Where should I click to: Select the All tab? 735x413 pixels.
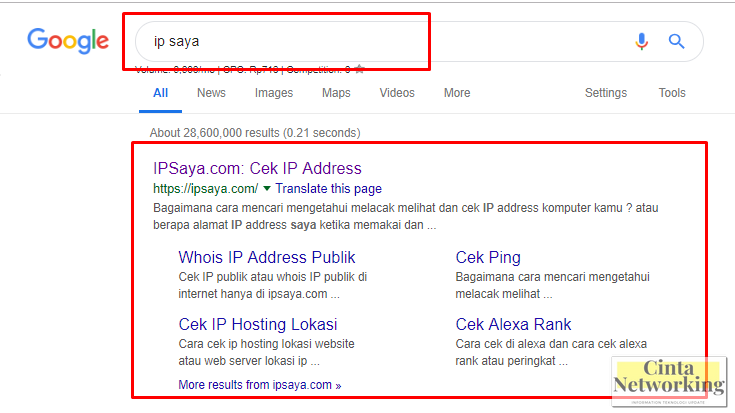click(x=160, y=93)
